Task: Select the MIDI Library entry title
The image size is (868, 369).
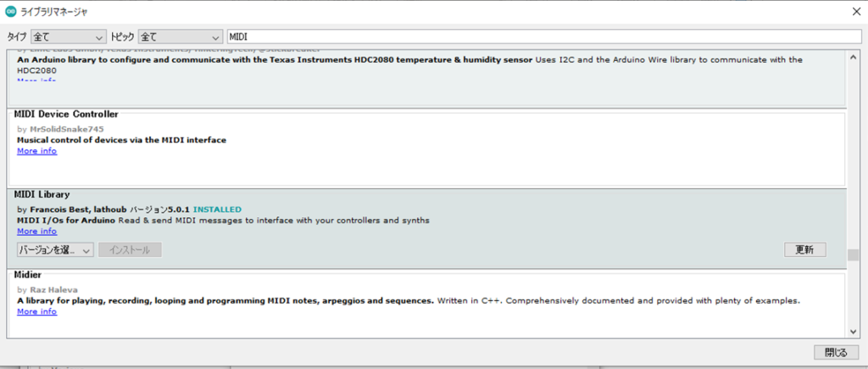Action: click(x=42, y=194)
